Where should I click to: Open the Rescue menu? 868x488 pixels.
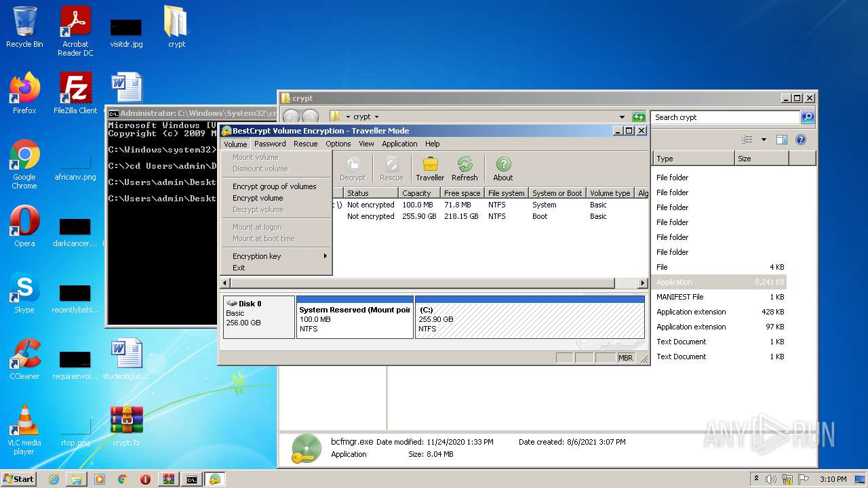coord(305,144)
